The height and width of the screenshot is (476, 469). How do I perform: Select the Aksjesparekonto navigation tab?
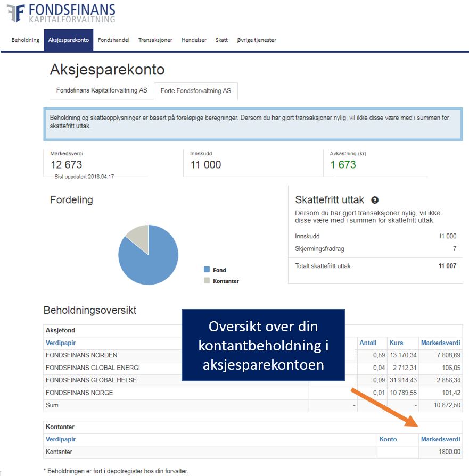(x=68, y=40)
